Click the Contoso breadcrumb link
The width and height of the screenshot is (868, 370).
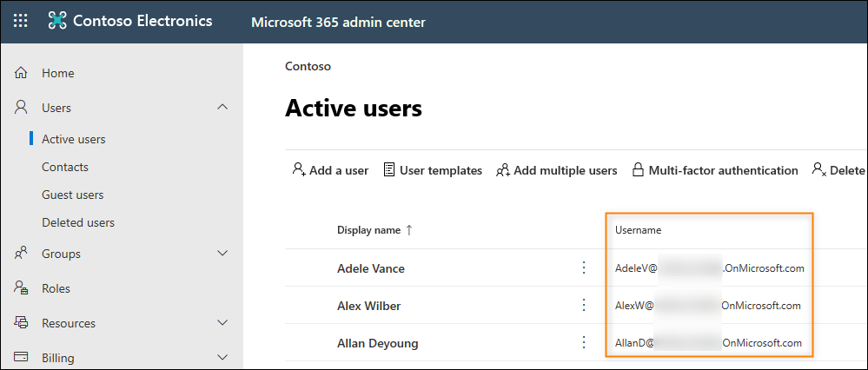[x=308, y=66]
